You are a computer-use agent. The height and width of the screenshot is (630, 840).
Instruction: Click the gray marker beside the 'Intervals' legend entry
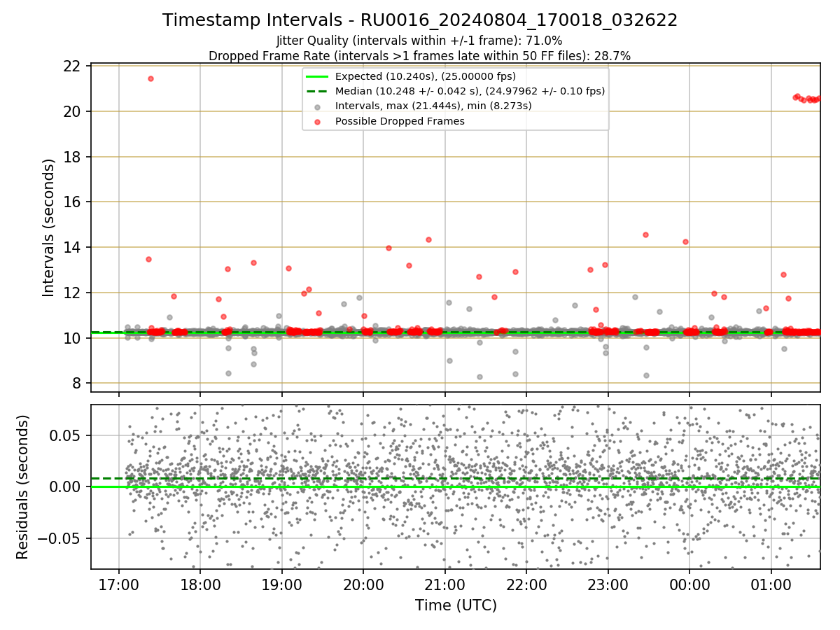click(x=318, y=106)
